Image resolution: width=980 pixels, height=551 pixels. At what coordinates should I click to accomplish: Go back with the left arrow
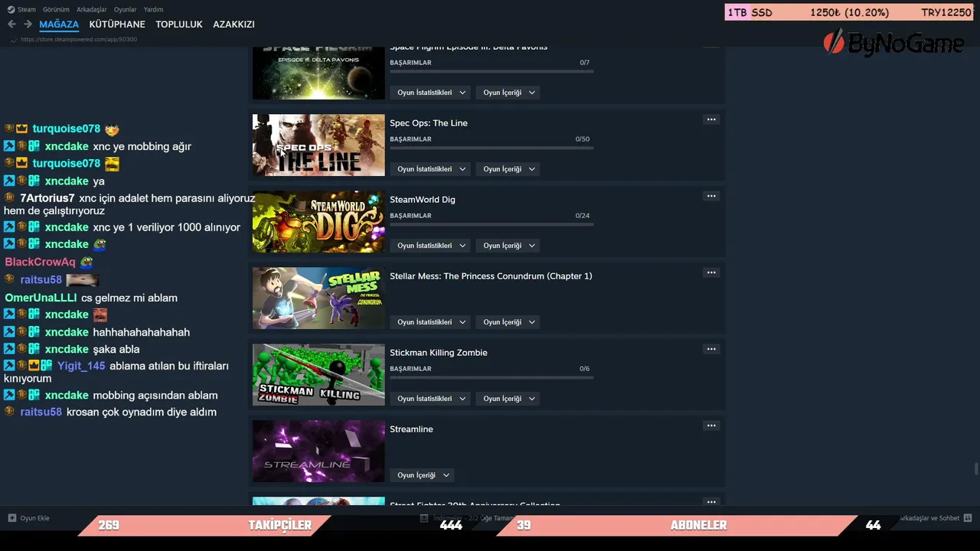click(11, 24)
